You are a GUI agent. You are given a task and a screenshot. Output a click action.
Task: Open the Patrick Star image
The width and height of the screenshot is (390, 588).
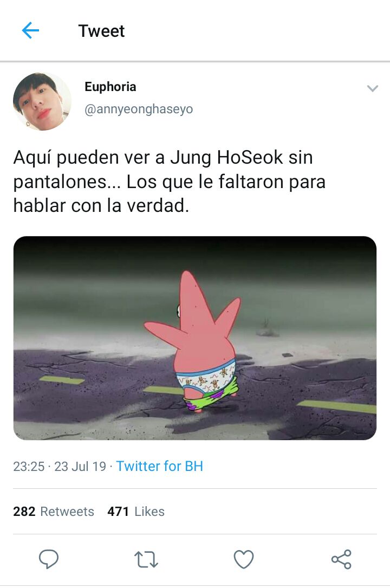coord(195,338)
